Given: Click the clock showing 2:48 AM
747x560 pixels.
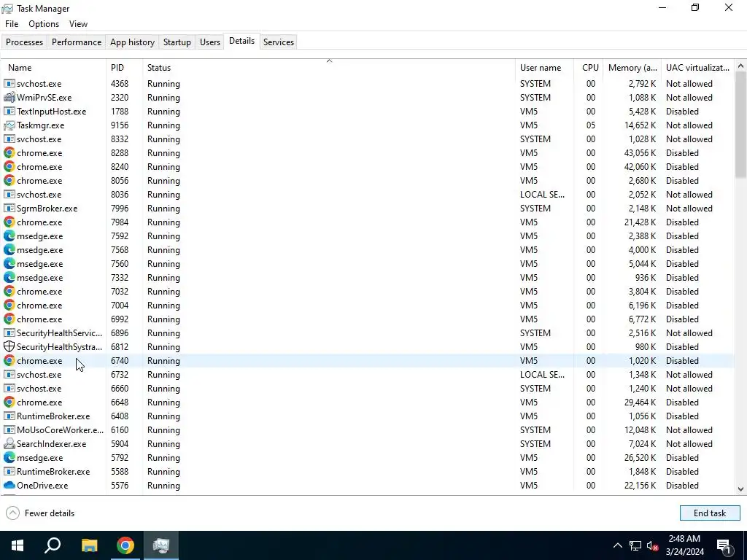Looking at the screenshot, I should (684, 539).
